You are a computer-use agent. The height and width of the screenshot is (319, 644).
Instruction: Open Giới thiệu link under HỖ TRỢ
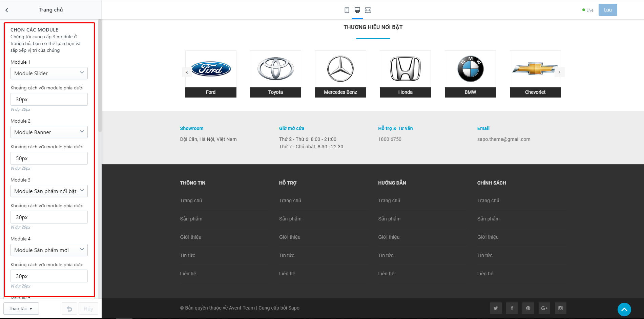290,237
